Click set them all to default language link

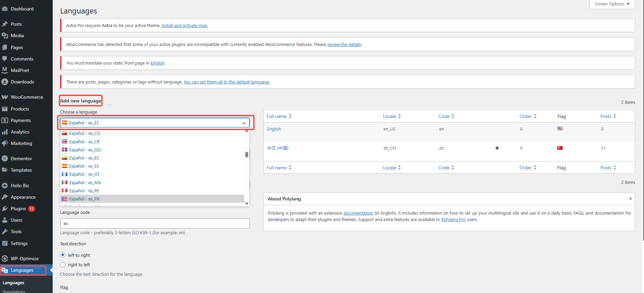(x=227, y=82)
